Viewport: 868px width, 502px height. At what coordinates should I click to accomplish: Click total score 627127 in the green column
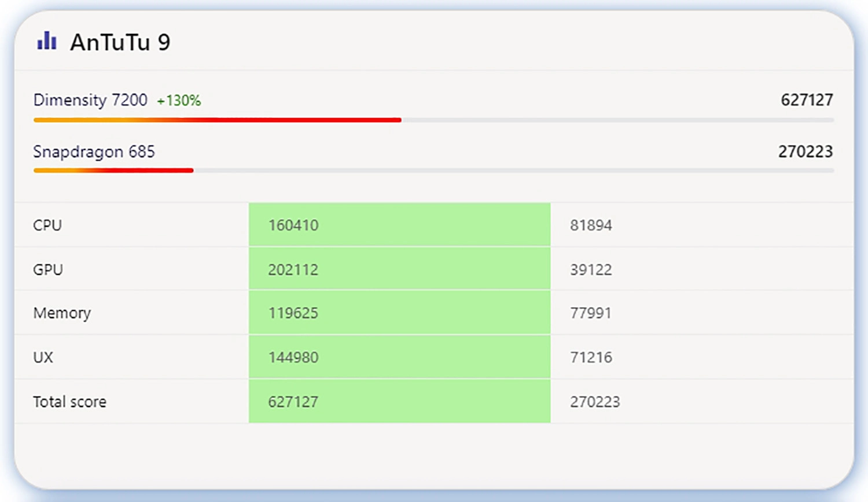point(293,402)
